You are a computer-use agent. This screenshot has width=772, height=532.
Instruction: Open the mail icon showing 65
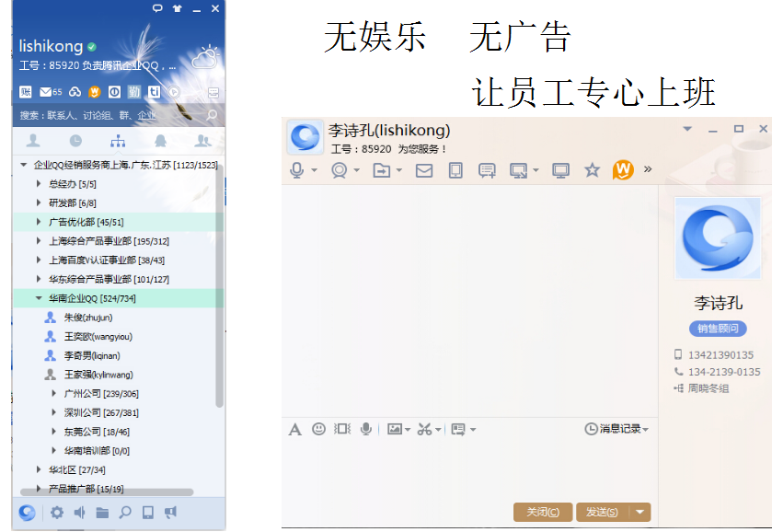coord(51,92)
